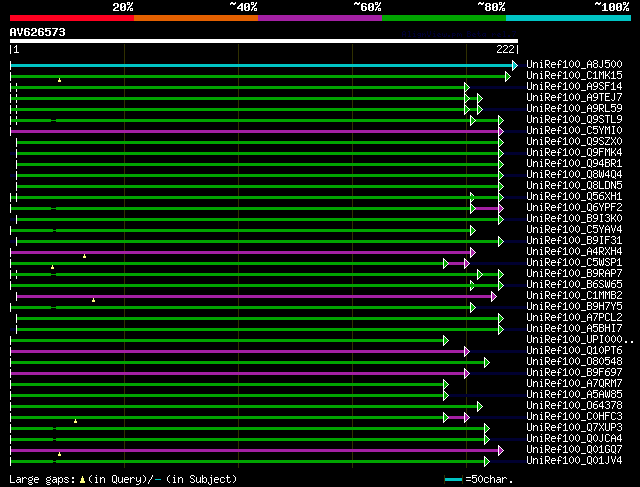Click the arrowhead ending the A9SF14 alignment
This screenshot has width=640, height=487.
(467, 87)
